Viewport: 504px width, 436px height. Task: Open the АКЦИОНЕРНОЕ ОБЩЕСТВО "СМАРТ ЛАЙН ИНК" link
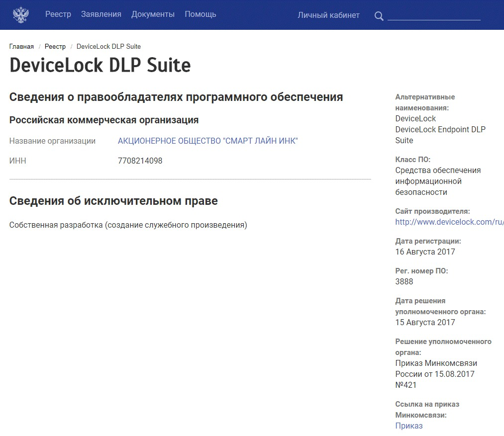(x=207, y=141)
